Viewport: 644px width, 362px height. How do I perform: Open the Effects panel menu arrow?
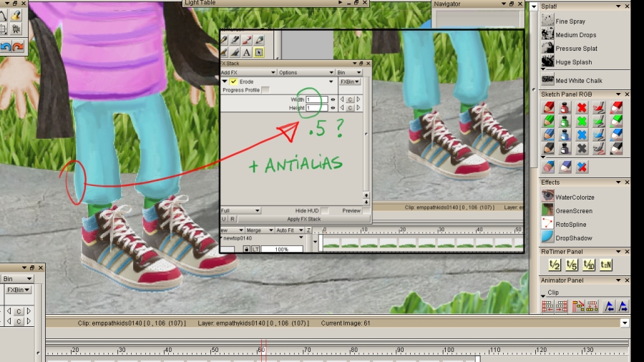coord(618,182)
